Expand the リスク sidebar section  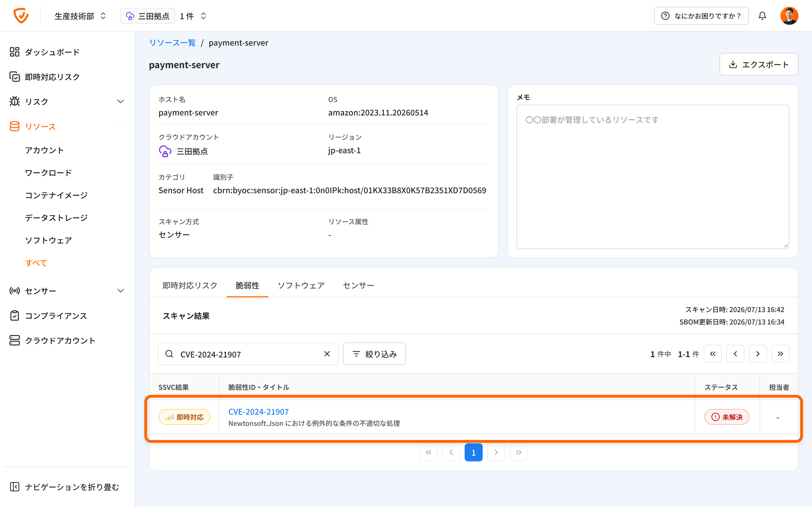(67, 101)
